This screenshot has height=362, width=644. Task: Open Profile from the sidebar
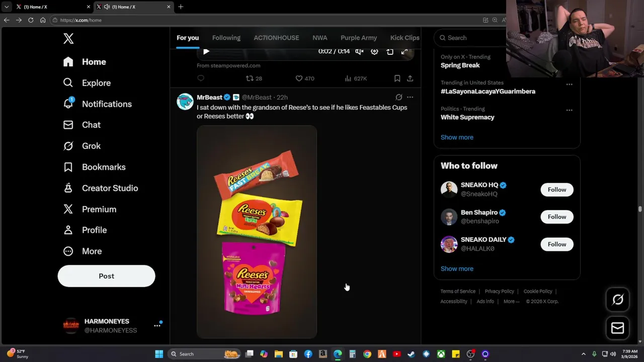pos(85,230)
